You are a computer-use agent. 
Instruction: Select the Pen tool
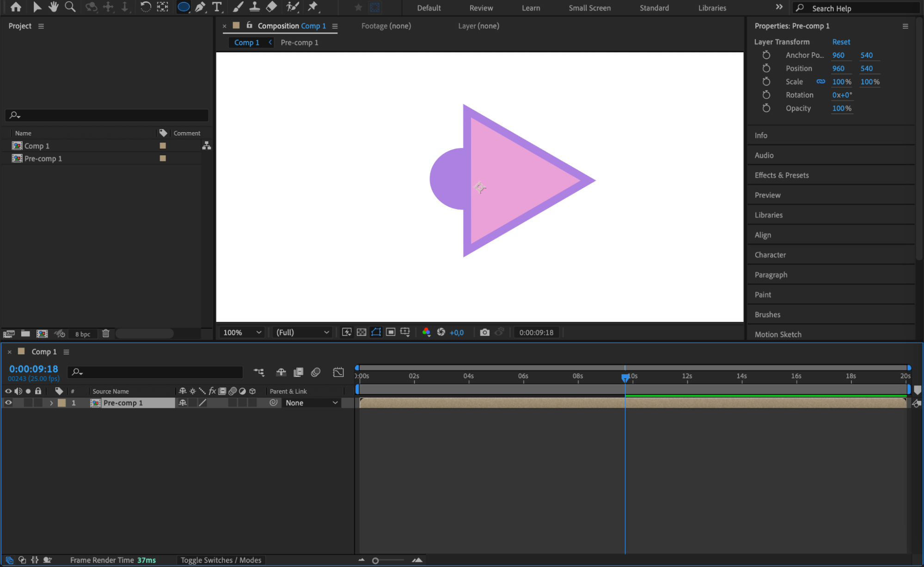(200, 7)
